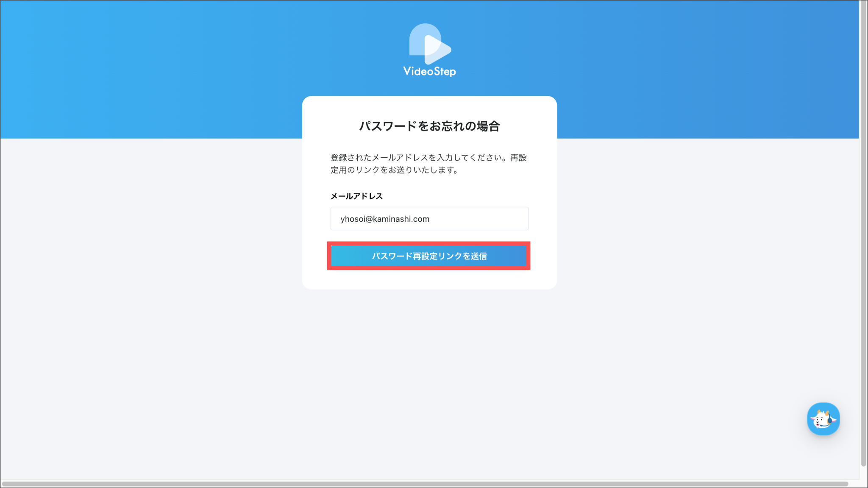
Task: Click the heading パスワードをお忘れの場合
Action: 429,126
